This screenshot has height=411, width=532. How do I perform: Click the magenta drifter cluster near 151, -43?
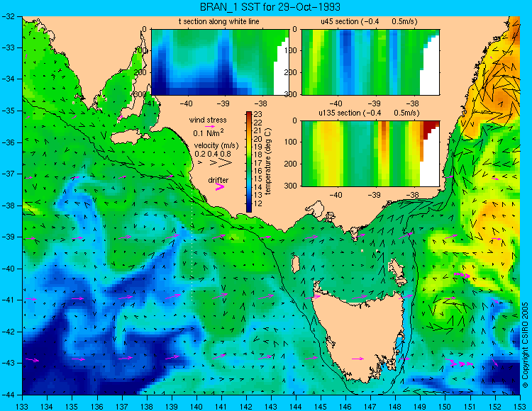point(461,364)
